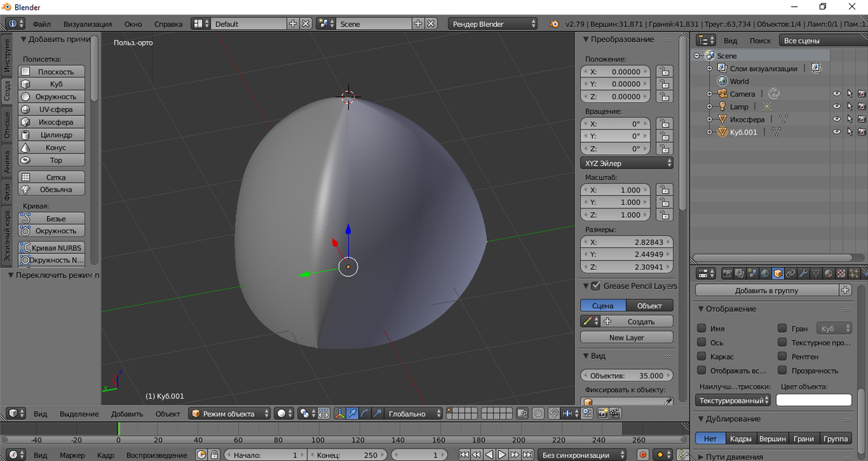Viewport: 868px width, 461px height.
Task: Click the Масштаб X 1.000 field
Action: (x=616, y=190)
